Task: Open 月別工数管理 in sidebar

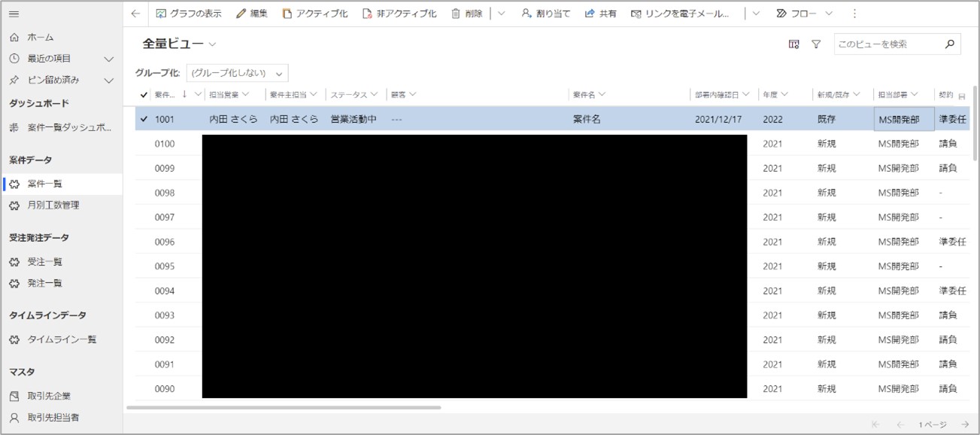Action: pos(53,205)
